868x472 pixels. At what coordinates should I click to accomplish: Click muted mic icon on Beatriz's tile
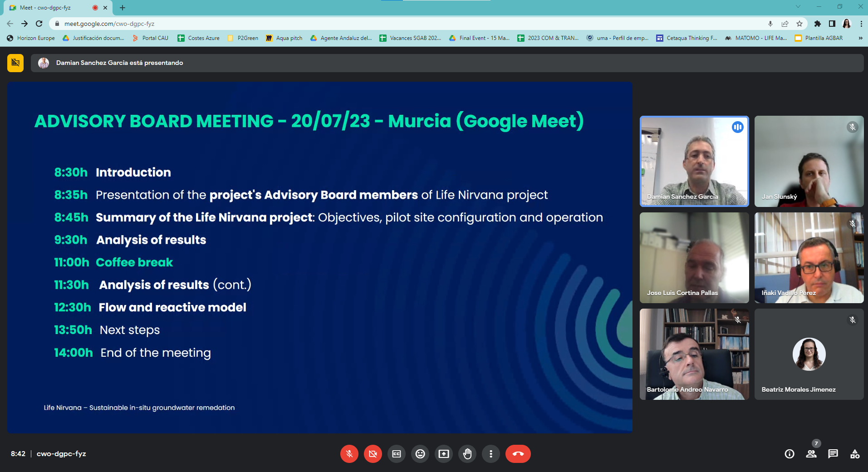[x=853, y=320]
